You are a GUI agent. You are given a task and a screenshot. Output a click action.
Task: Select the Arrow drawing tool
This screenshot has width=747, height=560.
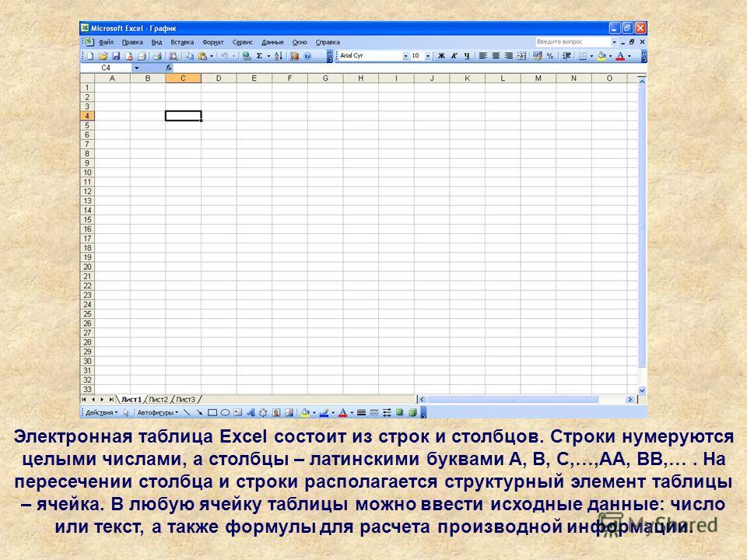coord(200,412)
